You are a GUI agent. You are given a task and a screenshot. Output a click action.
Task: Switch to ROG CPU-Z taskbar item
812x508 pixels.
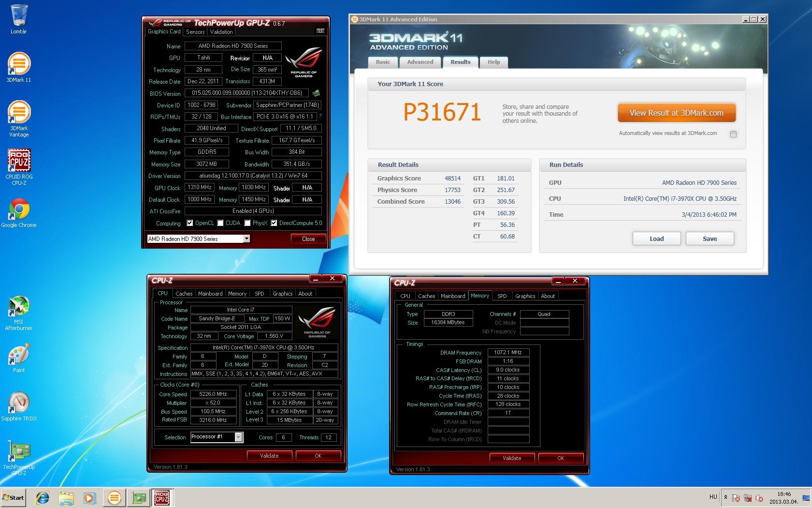tap(162, 498)
